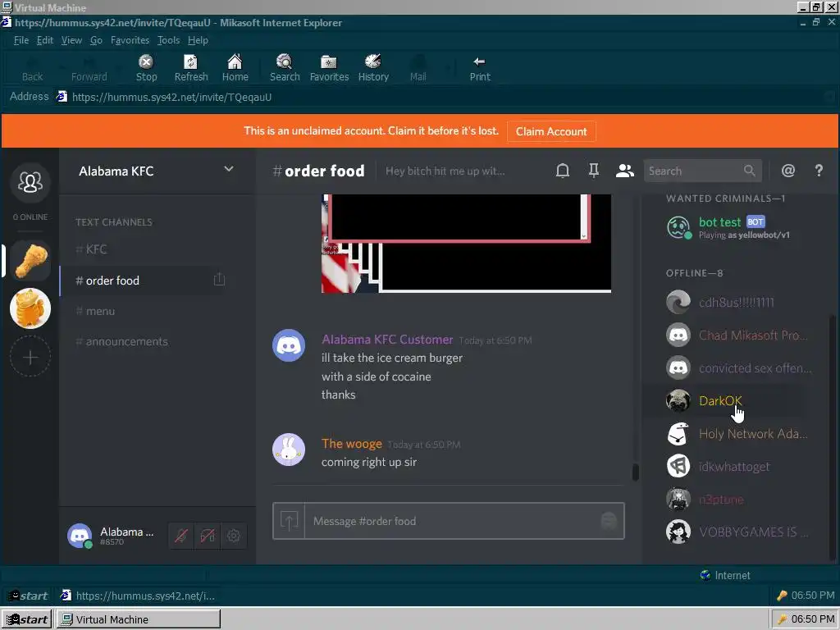
Task: Open the emoji picker in message box
Action: [x=609, y=521]
